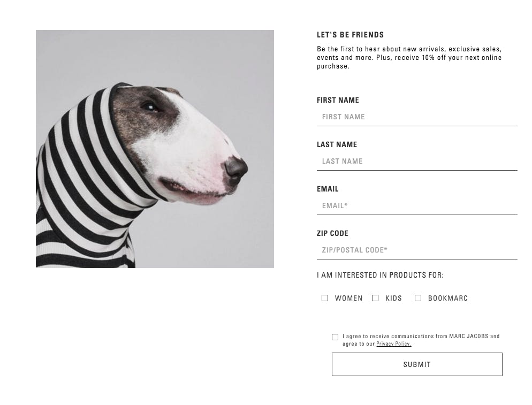Select the Email input field
This screenshot has width=532, height=405.
pyautogui.click(x=417, y=206)
